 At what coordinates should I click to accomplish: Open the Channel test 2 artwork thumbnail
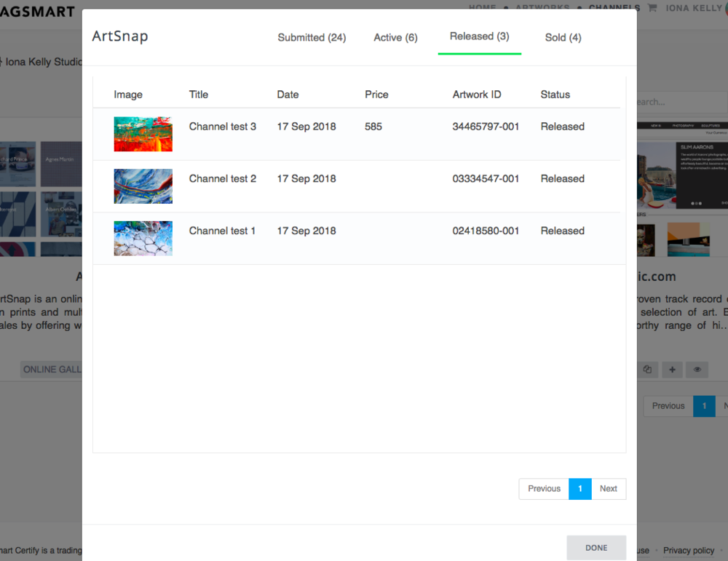point(143,186)
